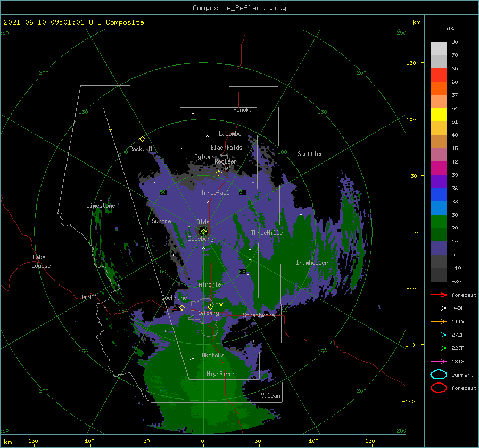Click the Cochrane city label
479x448 pixels.
(174, 298)
